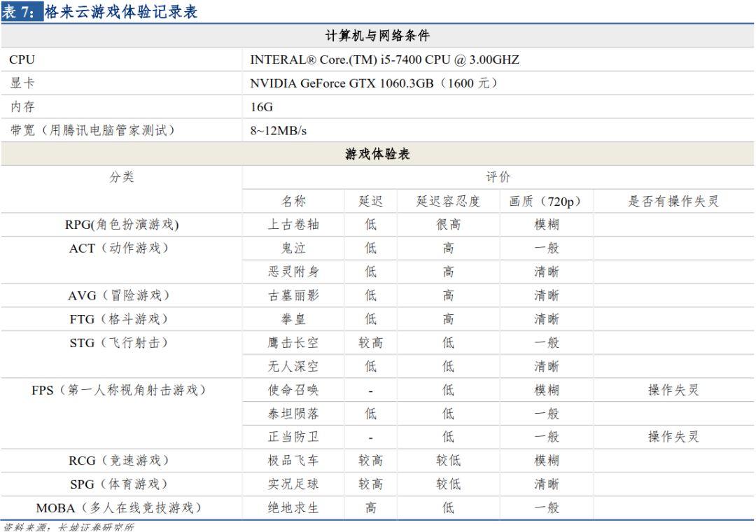This screenshot has height=532, width=756.
Task: Click the '带宽（用腾讯电脑管家测试）' label
Action: tap(92, 130)
